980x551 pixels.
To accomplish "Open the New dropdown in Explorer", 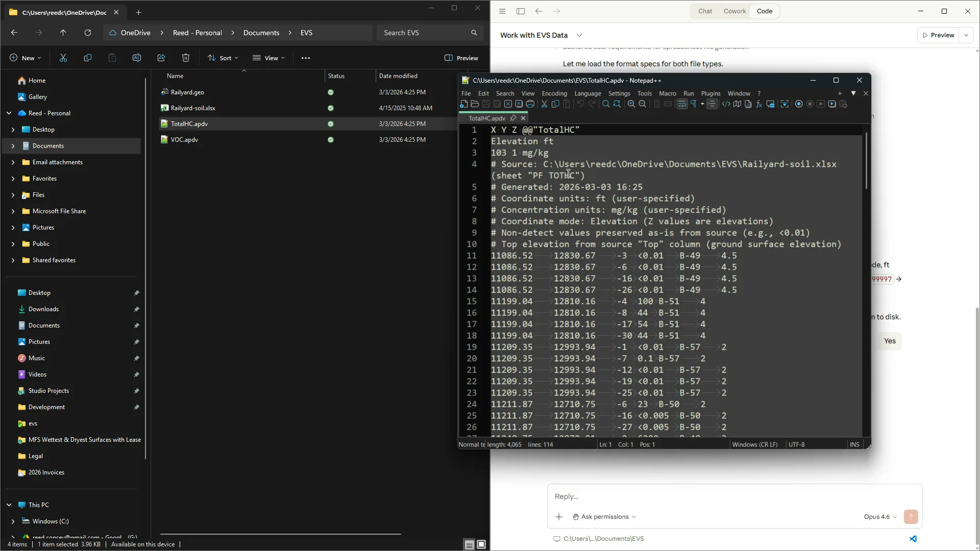I will click(26, 58).
